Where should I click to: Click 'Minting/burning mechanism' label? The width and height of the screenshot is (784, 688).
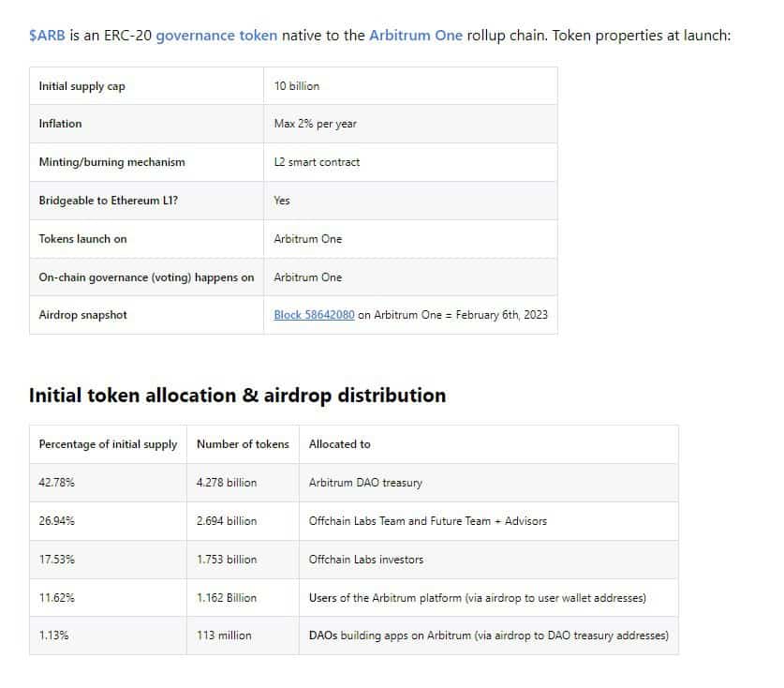tap(112, 162)
